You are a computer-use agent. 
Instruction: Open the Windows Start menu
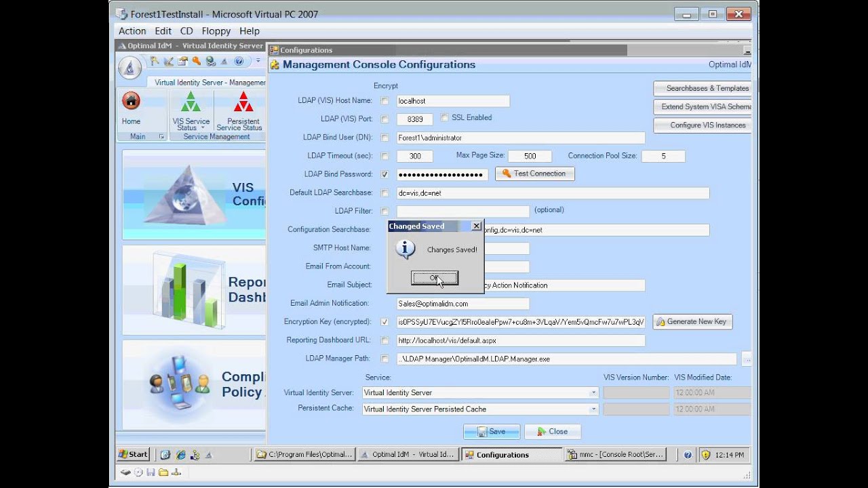point(134,454)
